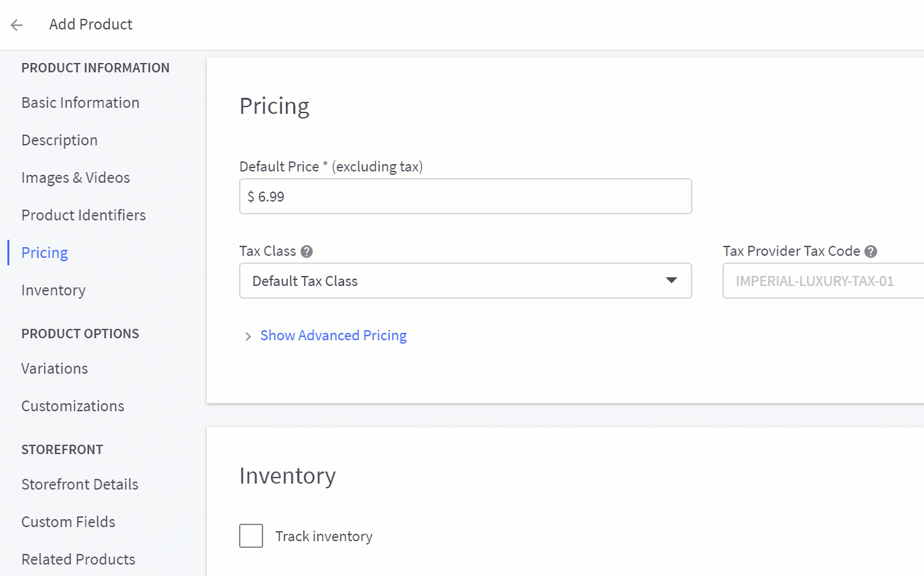Viewport: 924px width, 576px height.
Task: Click the back arrow next to Add Product
Action: [x=16, y=24]
